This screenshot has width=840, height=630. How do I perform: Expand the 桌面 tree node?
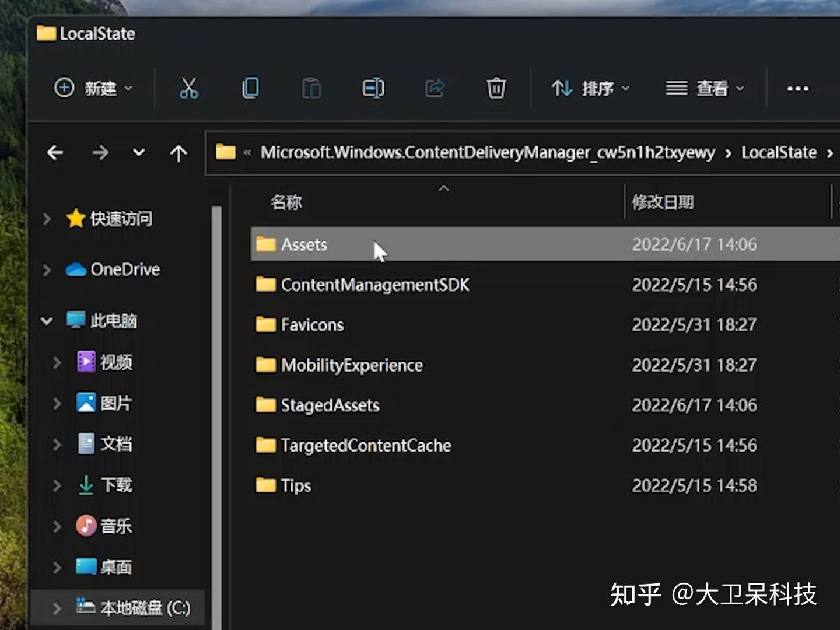(x=57, y=568)
